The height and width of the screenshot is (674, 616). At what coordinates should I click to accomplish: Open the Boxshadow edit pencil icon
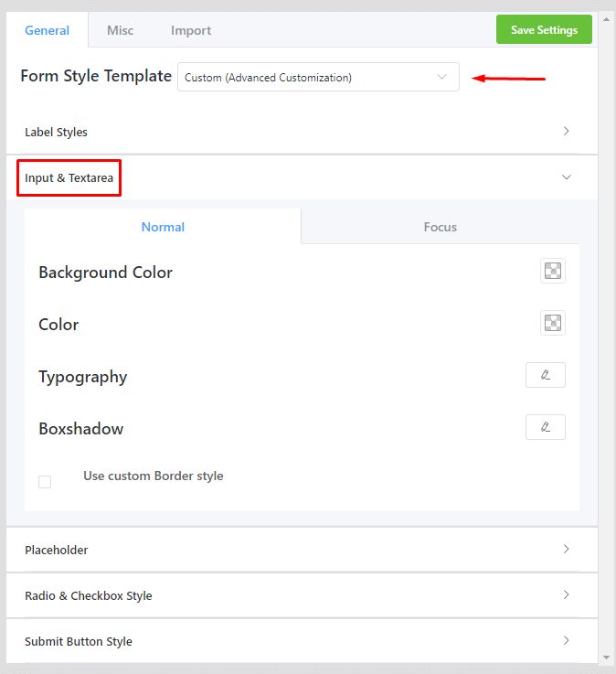pos(545,427)
